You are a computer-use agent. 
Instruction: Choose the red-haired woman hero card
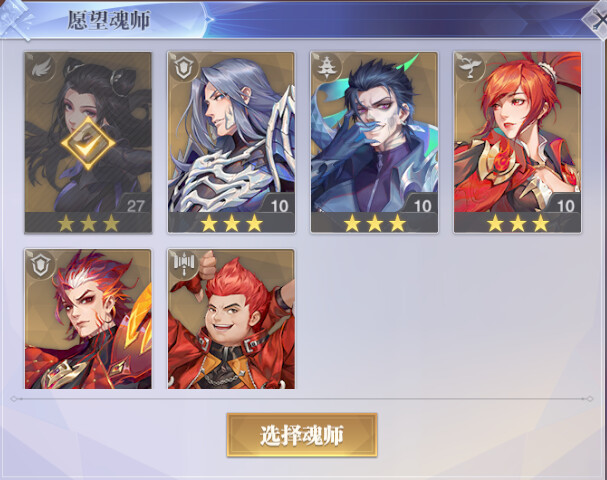tap(517, 142)
